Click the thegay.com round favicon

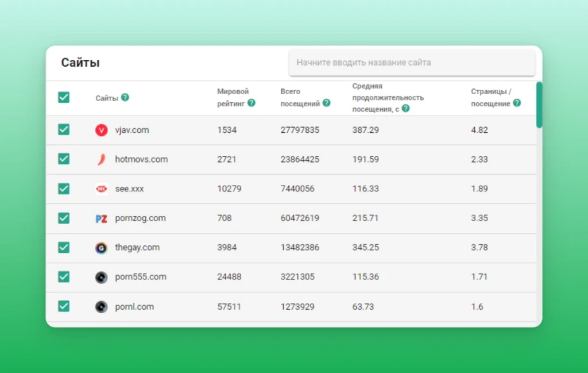(101, 248)
